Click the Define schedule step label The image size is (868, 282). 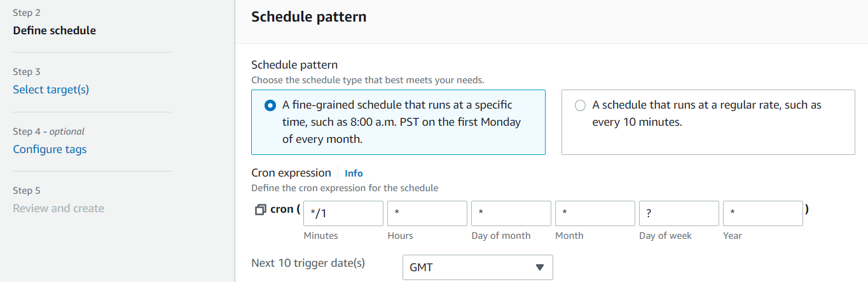click(55, 30)
